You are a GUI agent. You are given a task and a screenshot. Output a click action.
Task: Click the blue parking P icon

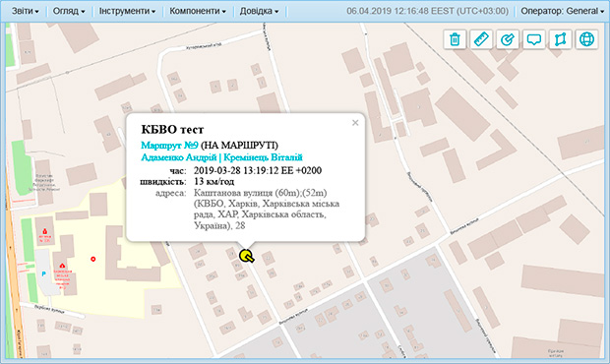point(43,273)
